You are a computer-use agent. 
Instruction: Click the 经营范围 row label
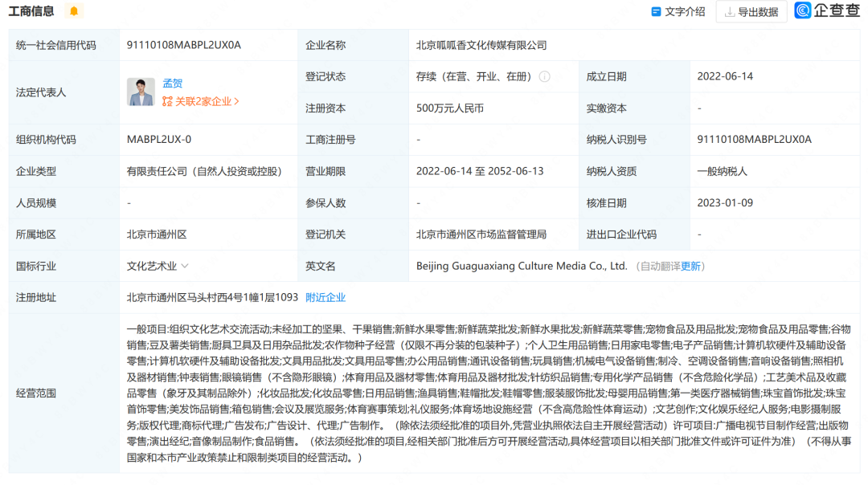pyautogui.click(x=36, y=393)
